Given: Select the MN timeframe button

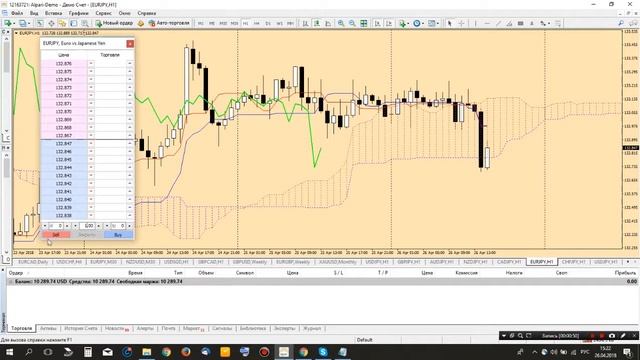Looking at the screenshot, I should (290, 24).
